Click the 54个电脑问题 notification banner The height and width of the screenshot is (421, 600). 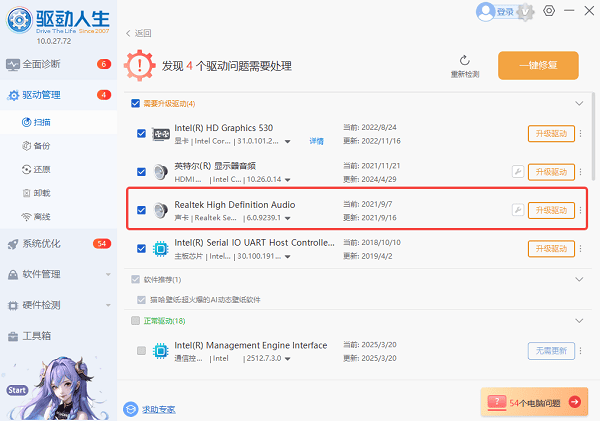pyautogui.click(x=534, y=402)
